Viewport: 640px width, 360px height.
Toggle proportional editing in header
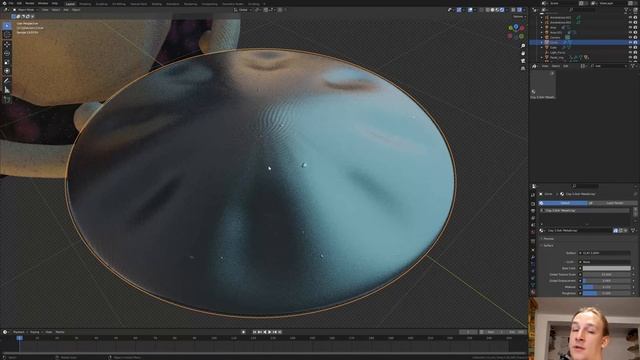(x=280, y=10)
